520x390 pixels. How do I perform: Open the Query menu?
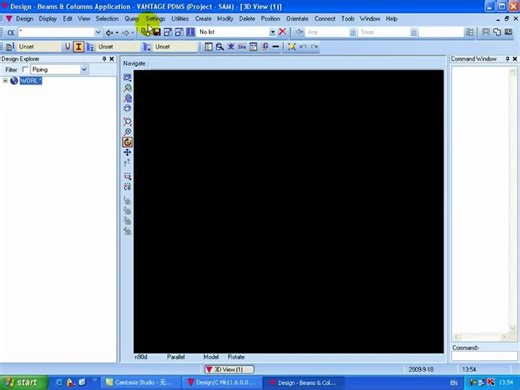(132, 19)
